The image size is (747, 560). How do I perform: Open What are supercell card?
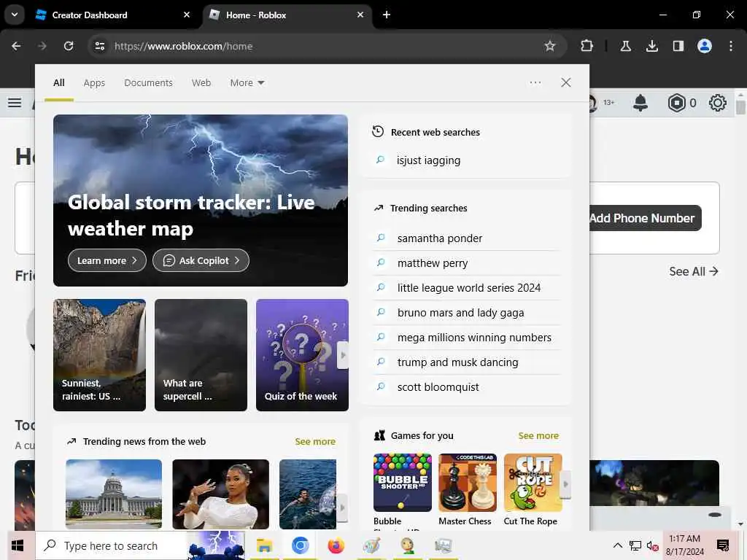201,355
